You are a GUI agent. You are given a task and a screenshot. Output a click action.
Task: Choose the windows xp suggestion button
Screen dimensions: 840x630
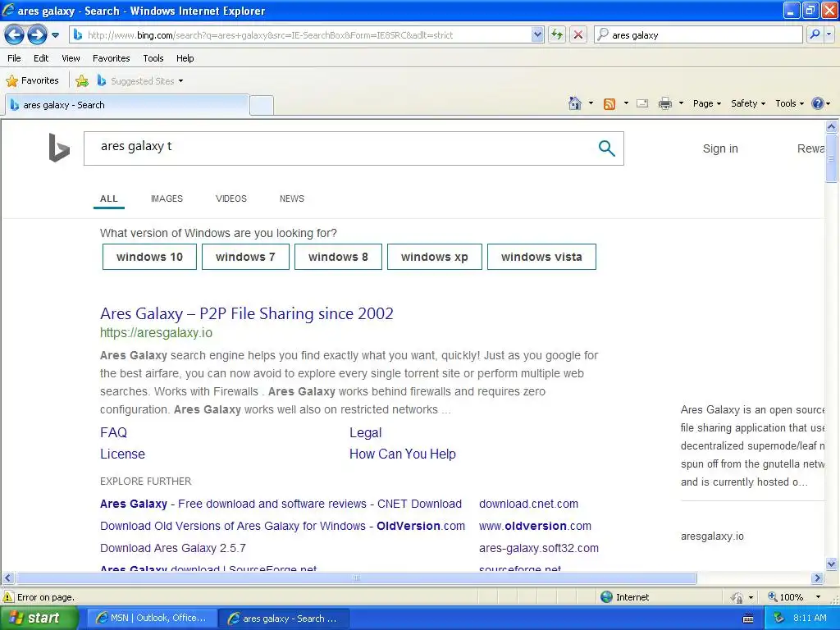point(435,257)
